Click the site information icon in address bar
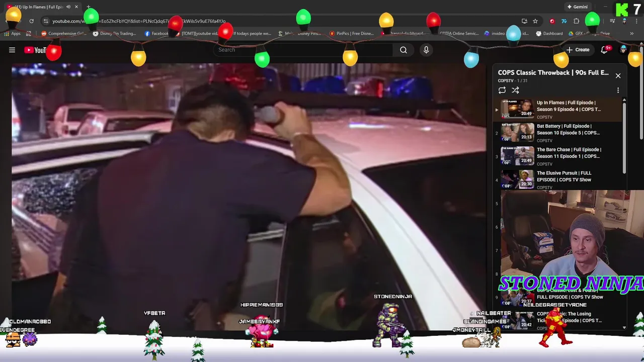Viewport: 644px width, 362px height. click(x=46, y=21)
